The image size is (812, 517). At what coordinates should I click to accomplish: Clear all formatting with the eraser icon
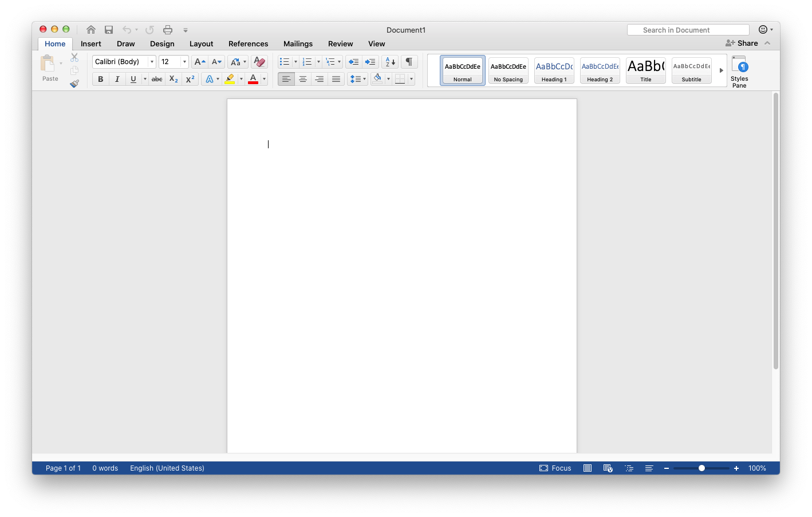click(259, 62)
